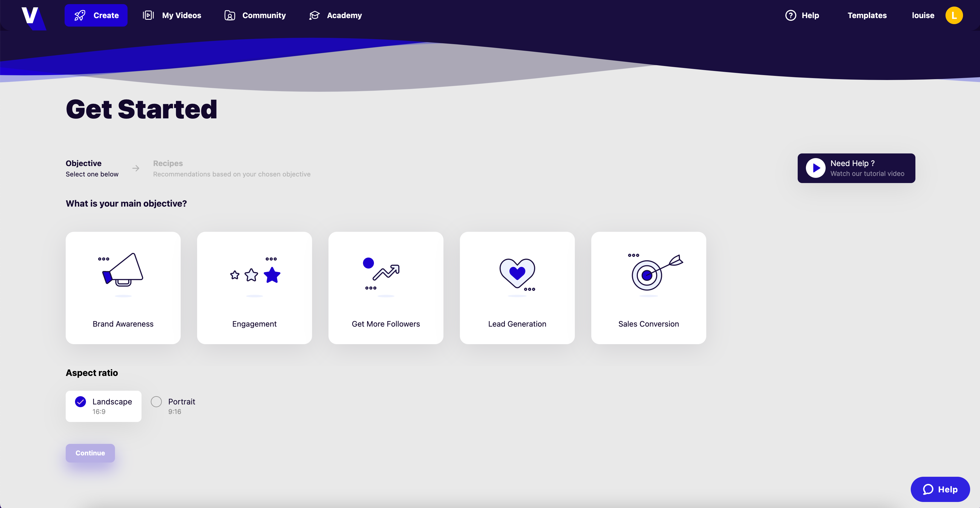Choose the Engagement label

(x=254, y=324)
